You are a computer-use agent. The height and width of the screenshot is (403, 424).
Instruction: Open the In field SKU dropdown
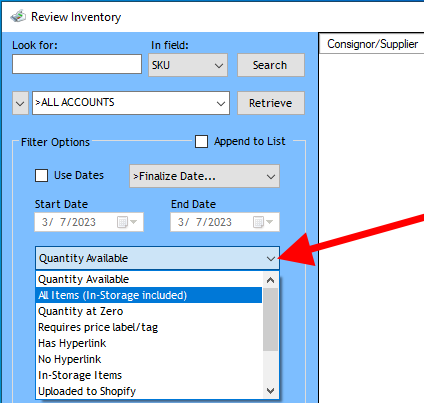coord(188,65)
